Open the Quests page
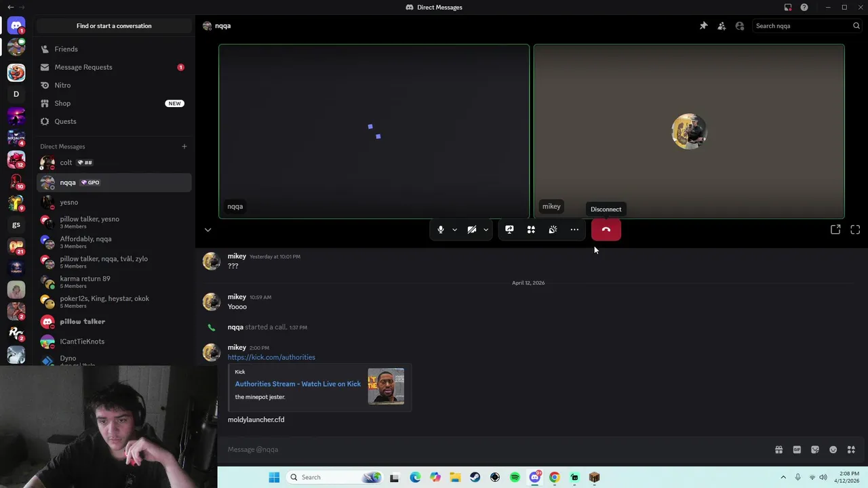868x488 pixels. (114, 121)
